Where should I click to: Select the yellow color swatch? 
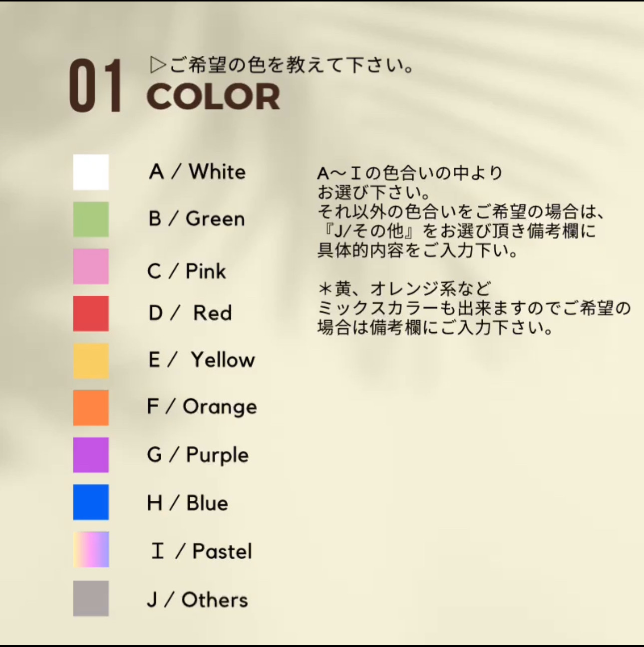91,361
